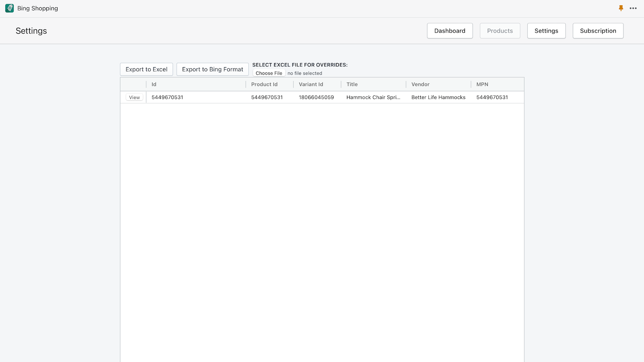Image resolution: width=644 pixels, height=362 pixels.
Task: Click Choose File for overrides upload
Action: [x=268, y=73]
